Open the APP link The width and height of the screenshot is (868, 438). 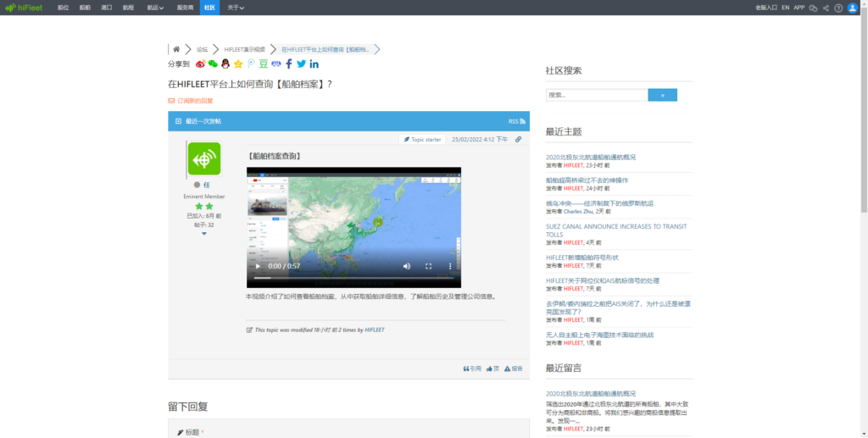(799, 8)
